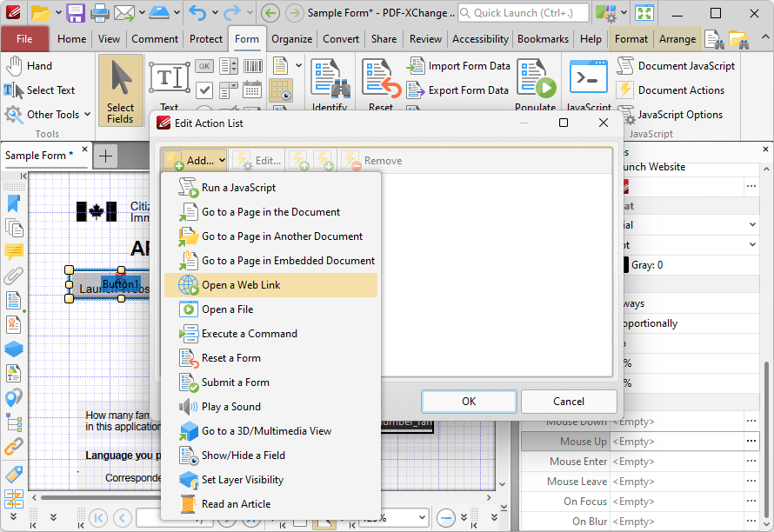Viewport: 774px width, 532px height.
Task: Add a barcode form field
Action: coord(253,66)
